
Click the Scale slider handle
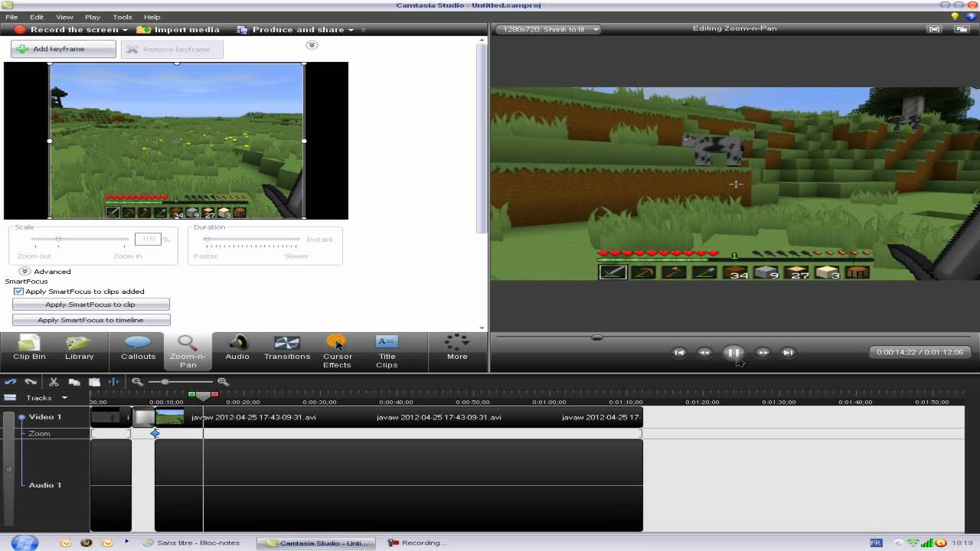[x=58, y=240]
